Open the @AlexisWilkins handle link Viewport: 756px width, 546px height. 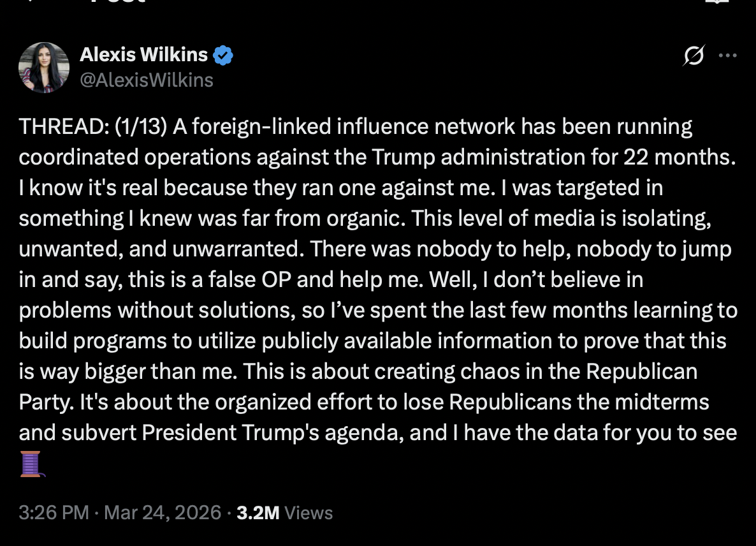[146, 80]
